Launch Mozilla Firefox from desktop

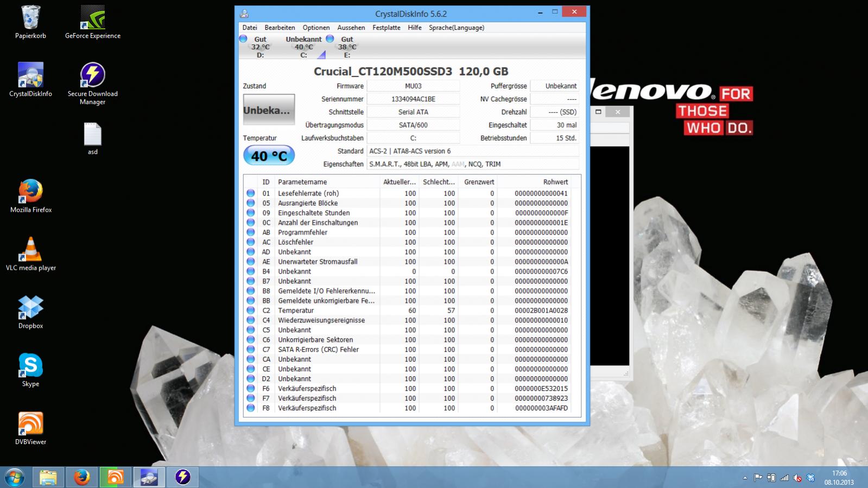pyautogui.click(x=31, y=196)
